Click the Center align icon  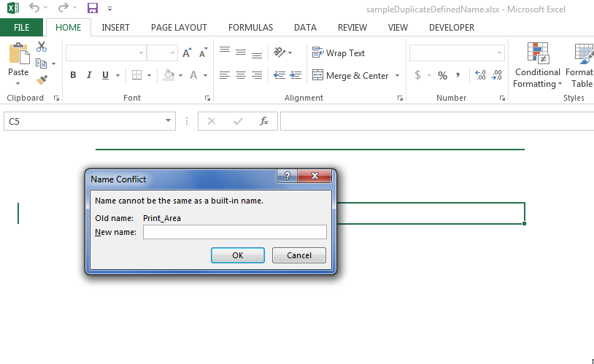coord(241,75)
